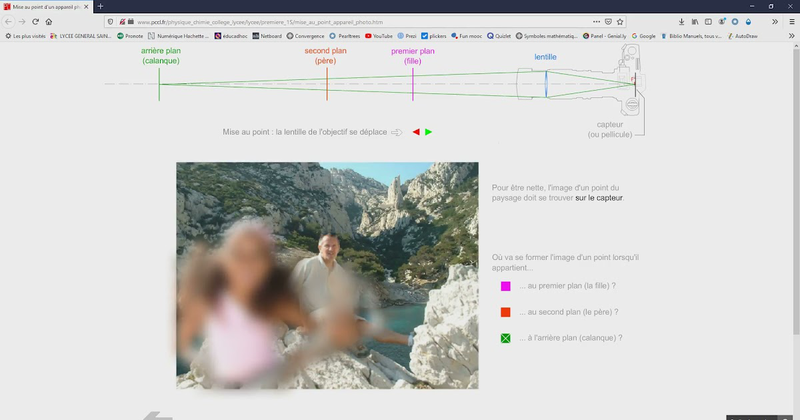Open the downloads arrow icon
This screenshot has height=420, width=800.
coord(681,22)
